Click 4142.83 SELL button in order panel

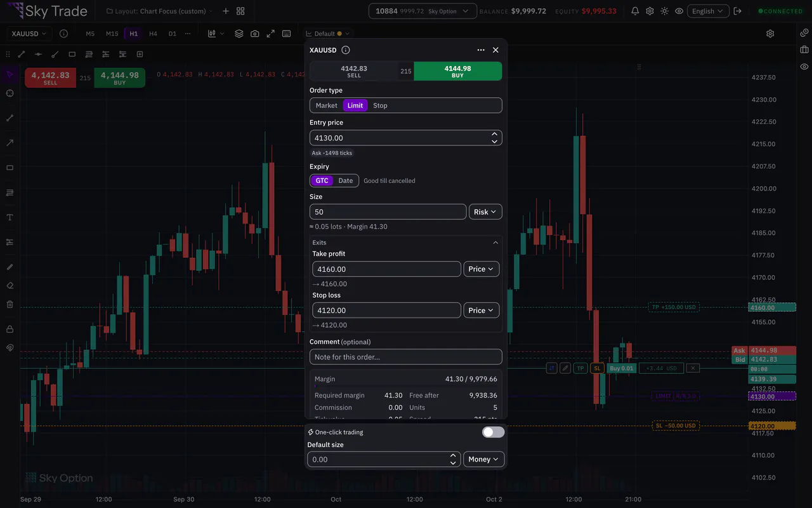pyautogui.click(x=354, y=71)
